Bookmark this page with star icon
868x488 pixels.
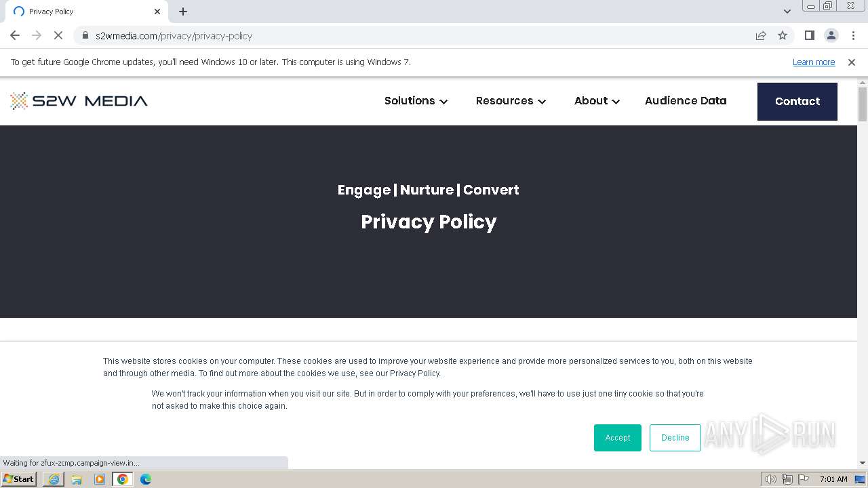(x=783, y=35)
